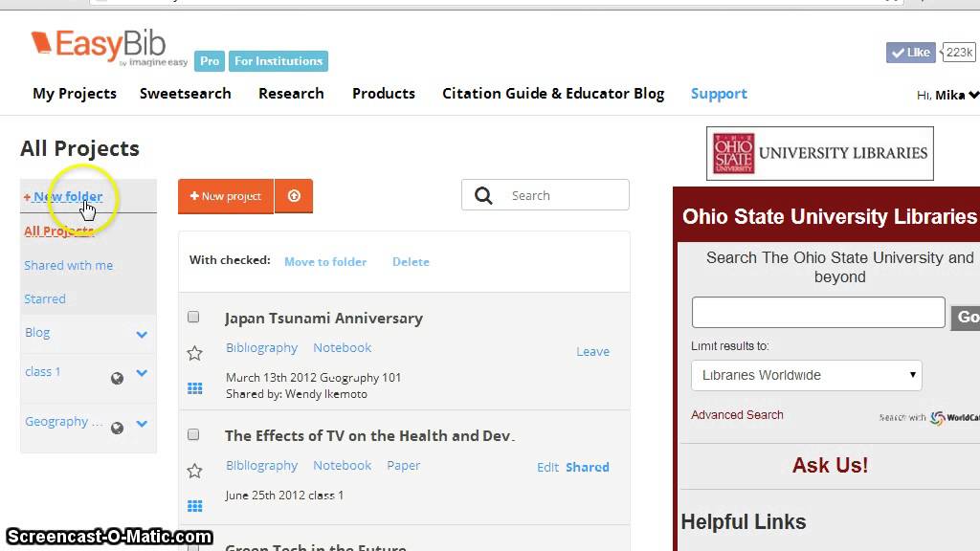Click the Go button in library search
The image size is (980, 551).
pos(967,318)
